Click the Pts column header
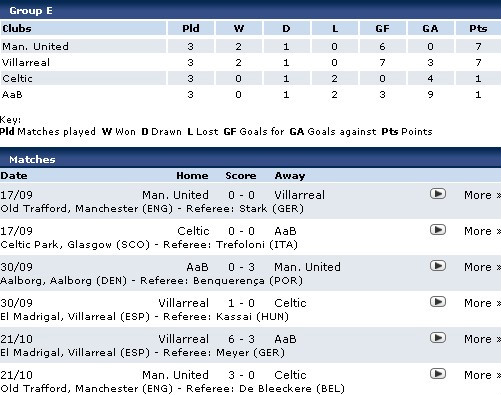 click(x=478, y=28)
